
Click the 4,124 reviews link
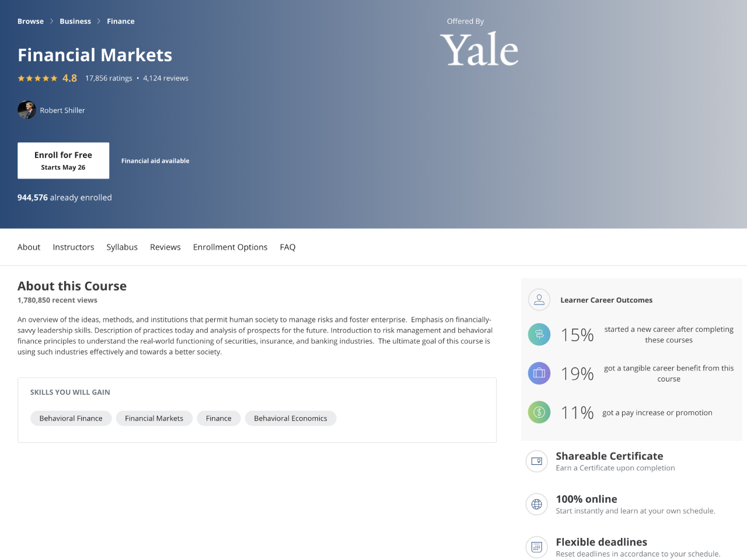click(x=166, y=78)
